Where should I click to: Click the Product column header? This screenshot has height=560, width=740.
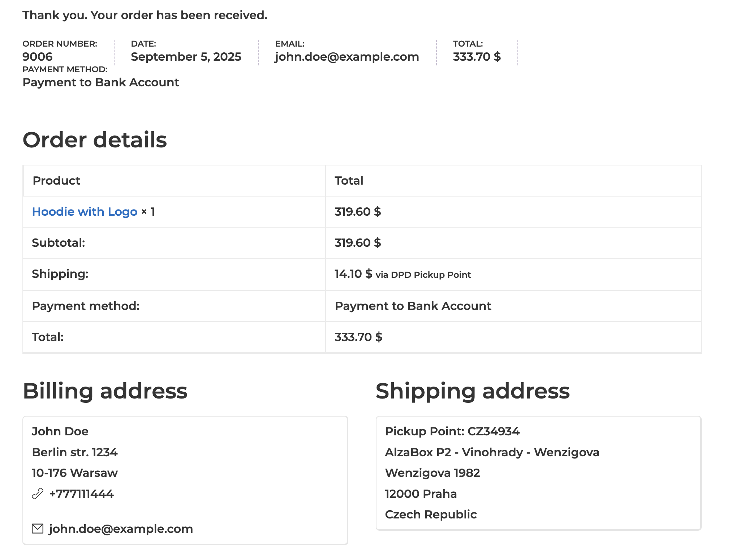tap(56, 181)
